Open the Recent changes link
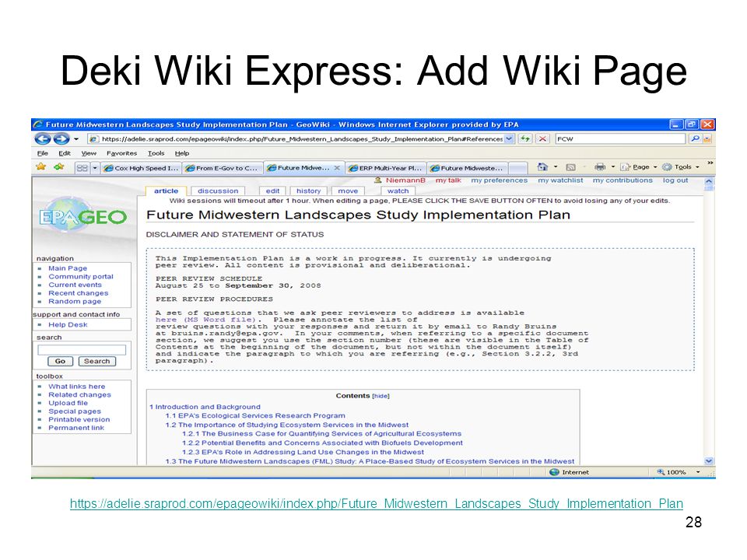 (x=78, y=293)
